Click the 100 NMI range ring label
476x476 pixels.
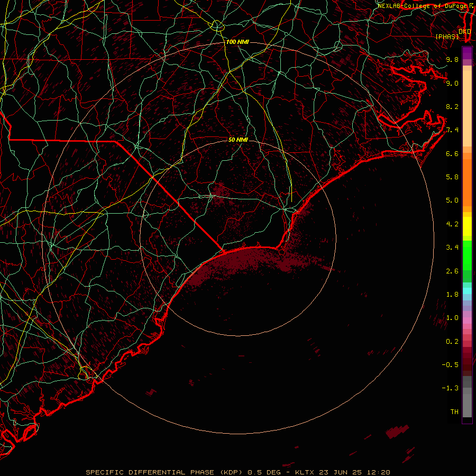point(237,42)
